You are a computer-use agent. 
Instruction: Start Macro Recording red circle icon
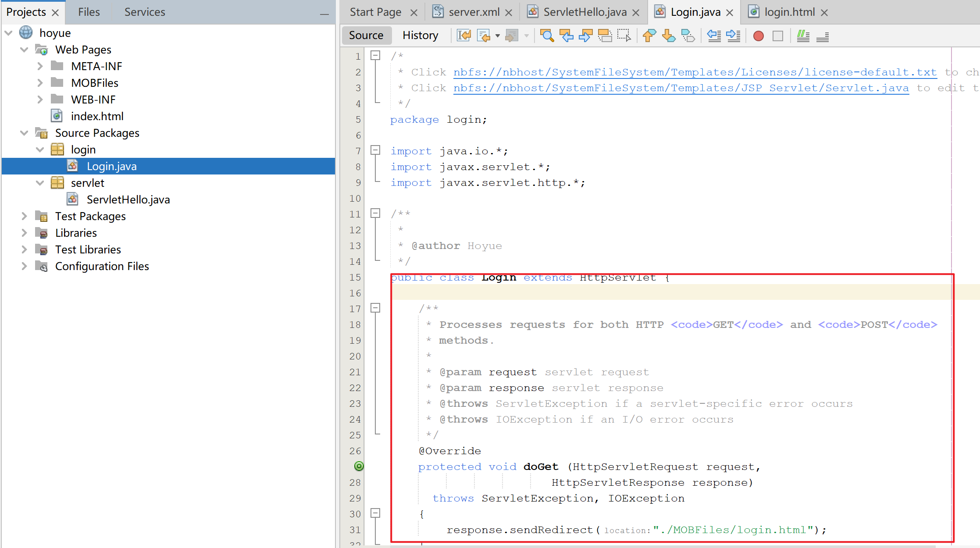coord(759,36)
